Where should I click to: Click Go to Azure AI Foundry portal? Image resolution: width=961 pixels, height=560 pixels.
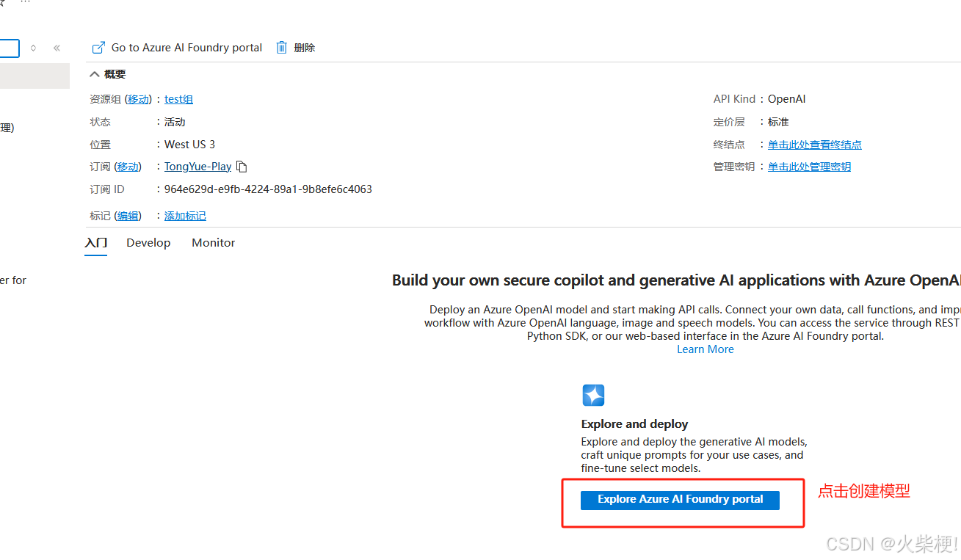click(186, 48)
